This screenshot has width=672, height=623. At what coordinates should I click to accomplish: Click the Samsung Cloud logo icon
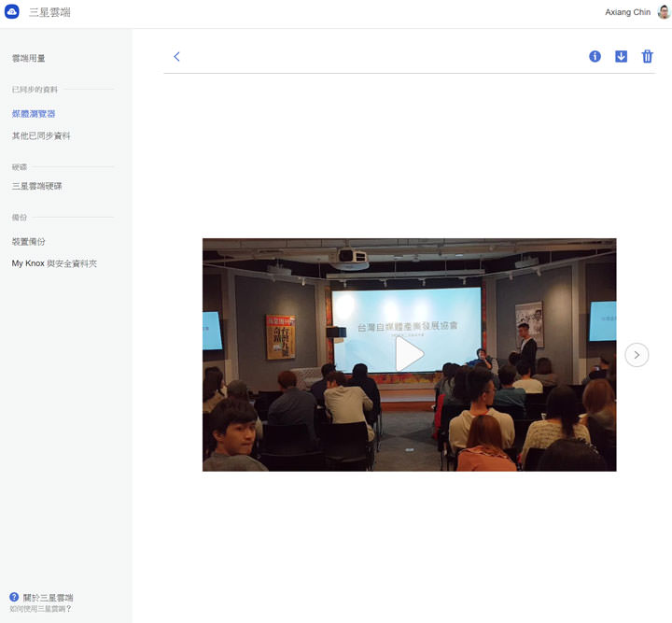(x=12, y=12)
